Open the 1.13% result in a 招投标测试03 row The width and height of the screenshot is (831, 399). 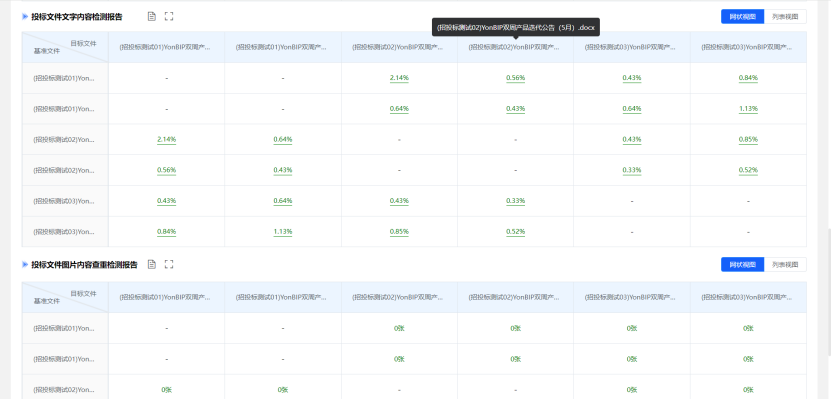282,232
